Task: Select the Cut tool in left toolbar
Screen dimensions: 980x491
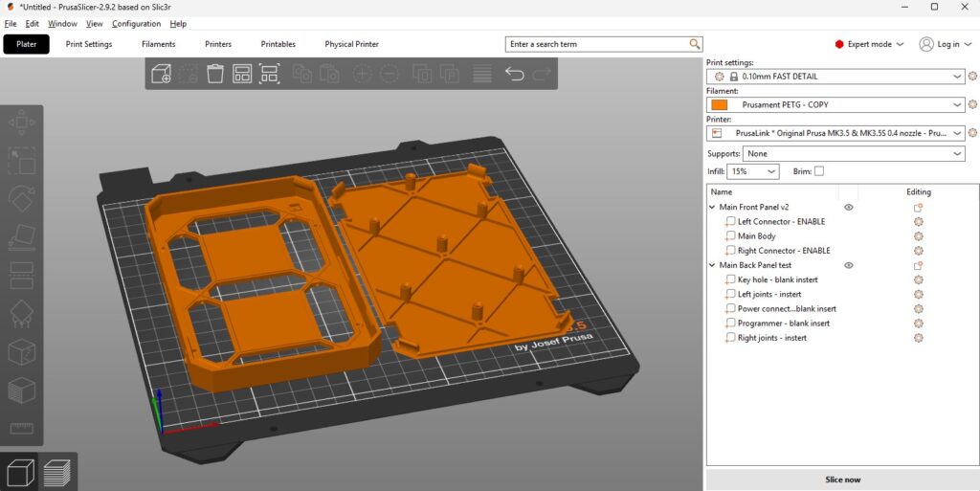Action: coord(22,276)
